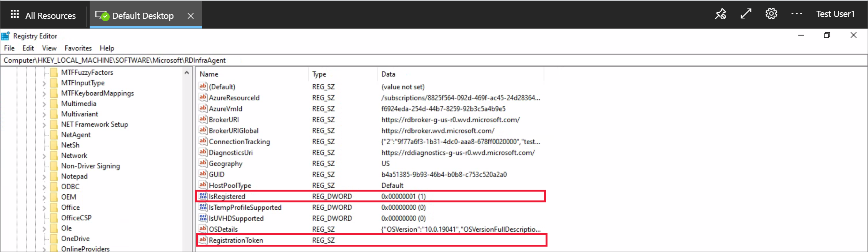
Task: Open the All Resources grid icon
Action: point(15,15)
